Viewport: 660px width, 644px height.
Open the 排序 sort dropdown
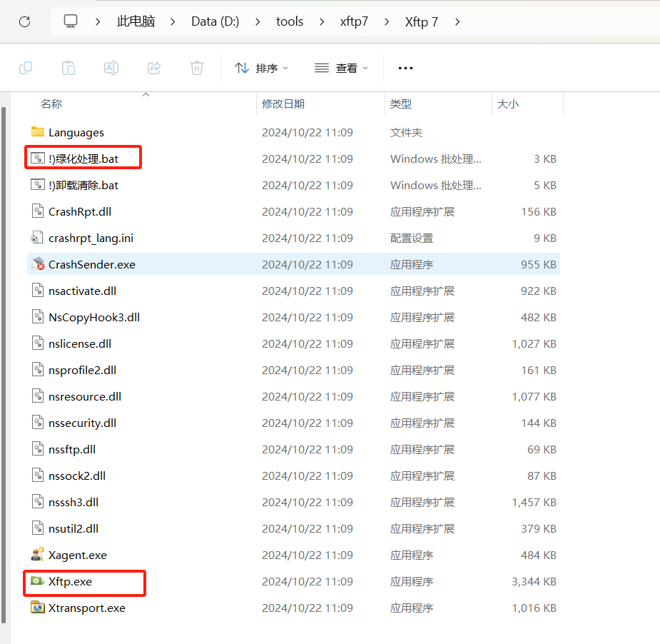point(261,68)
